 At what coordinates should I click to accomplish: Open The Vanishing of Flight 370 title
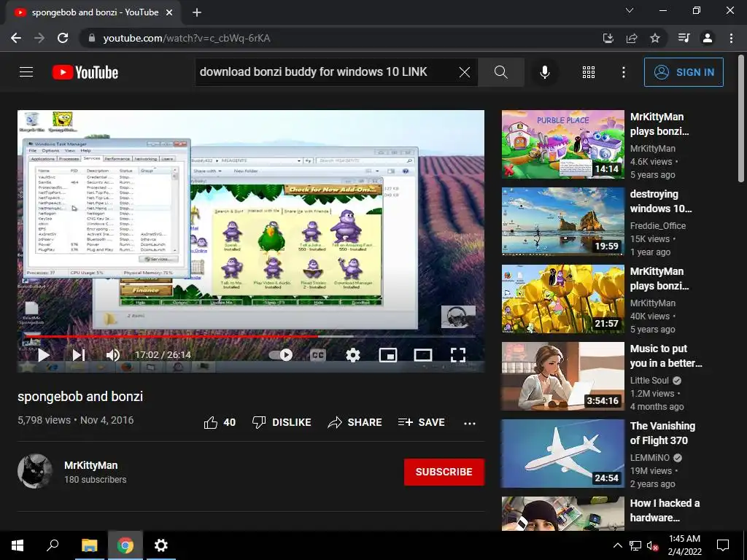tap(662, 433)
